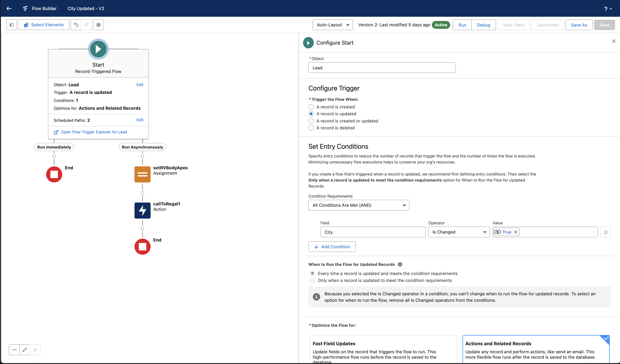Screen dimensions: 620x364
Task: Open the Is Changed operator dropdown
Action: point(459,232)
